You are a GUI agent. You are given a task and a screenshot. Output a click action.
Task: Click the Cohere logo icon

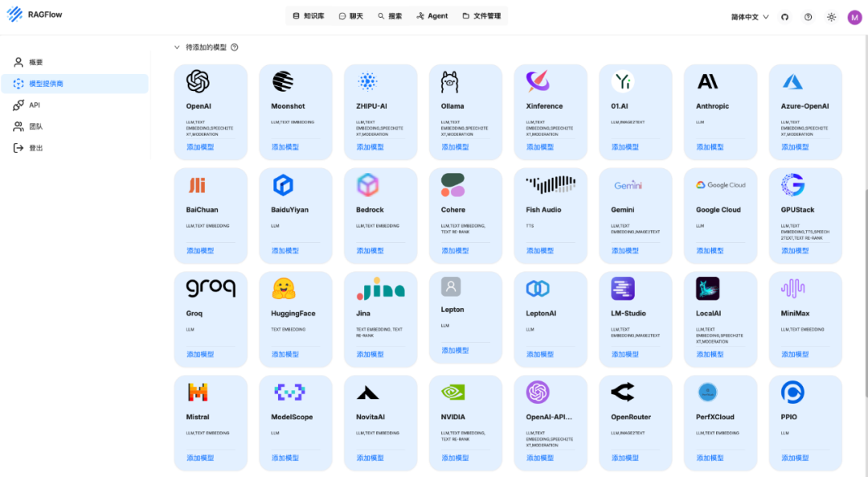click(452, 185)
